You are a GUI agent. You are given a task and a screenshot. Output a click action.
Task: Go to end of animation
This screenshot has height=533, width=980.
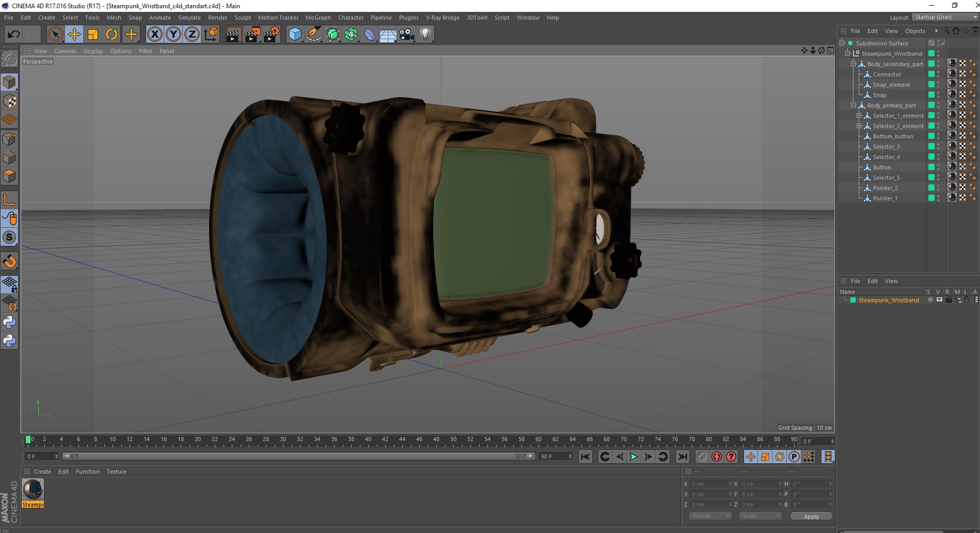pos(682,457)
